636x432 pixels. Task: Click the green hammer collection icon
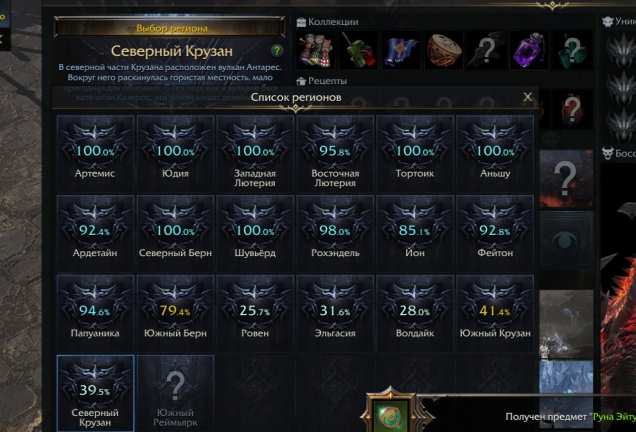coord(358,51)
